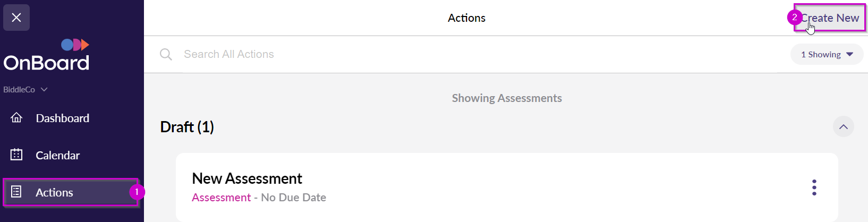Close the sidebar with the X icon

[x=16, y=18]
